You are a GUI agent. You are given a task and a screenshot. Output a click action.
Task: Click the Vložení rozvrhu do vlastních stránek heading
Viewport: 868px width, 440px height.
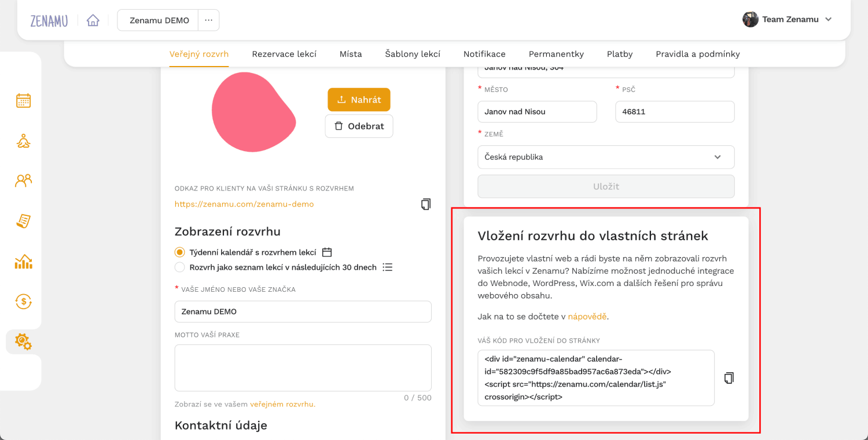[593, 236]
